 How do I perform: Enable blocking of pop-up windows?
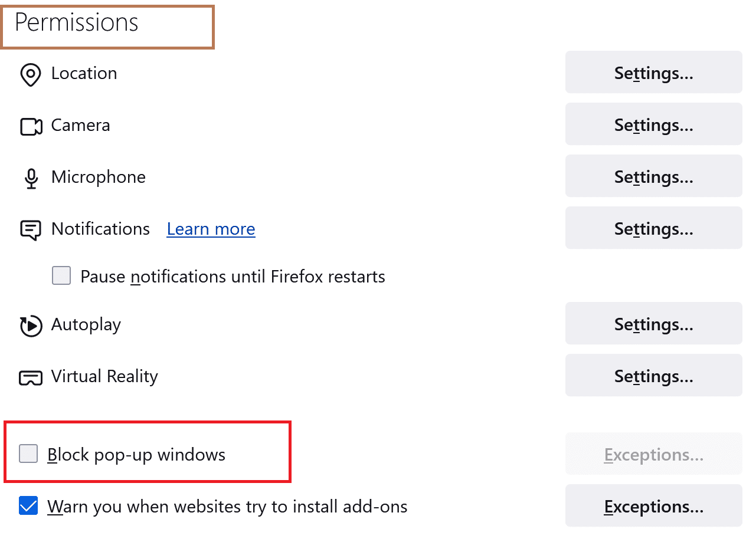tap(27, 453)
